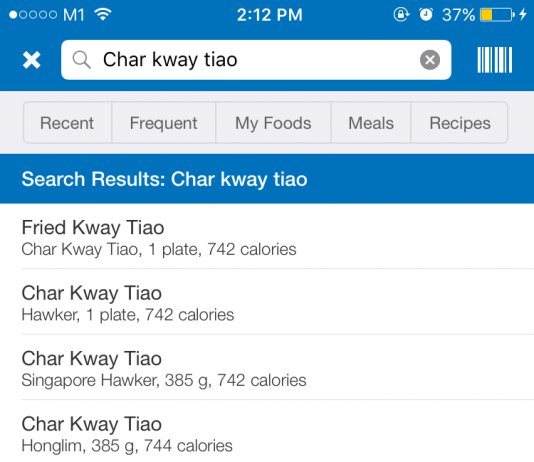The image size is (534, 462).
Task: Close search with the white X icon
Action: point(31,60)
